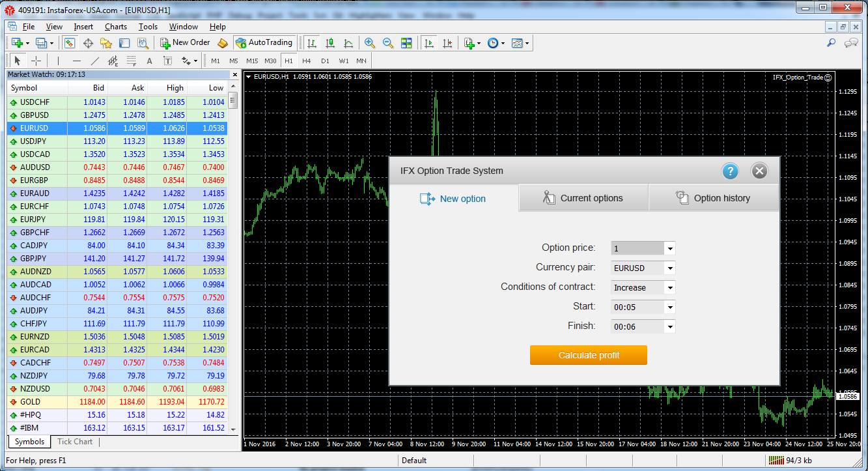Open the chat bubbles icon
This screenshot has width=868, height=471.
tap(850, 43)
